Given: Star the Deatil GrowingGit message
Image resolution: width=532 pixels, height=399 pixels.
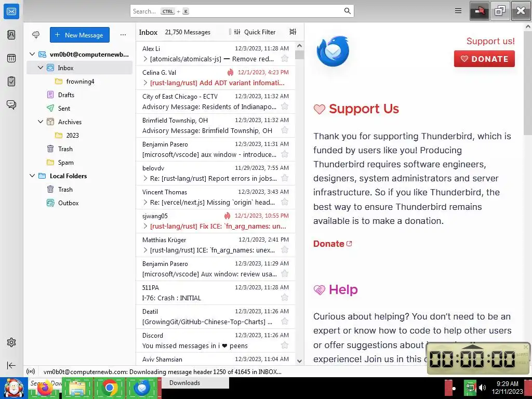Looking at the screenshot, I should [x=285, y=322].
